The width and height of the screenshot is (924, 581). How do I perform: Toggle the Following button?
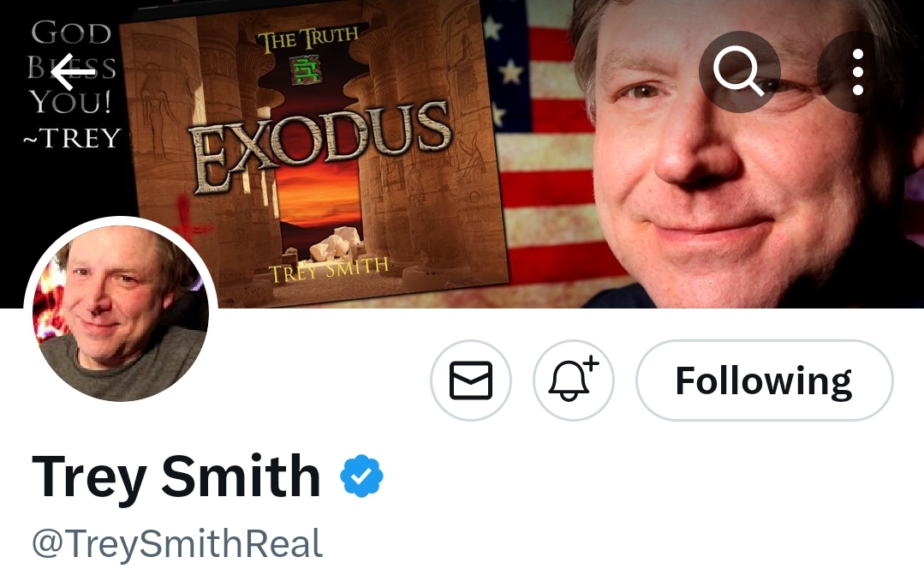(x=765, y=380)
